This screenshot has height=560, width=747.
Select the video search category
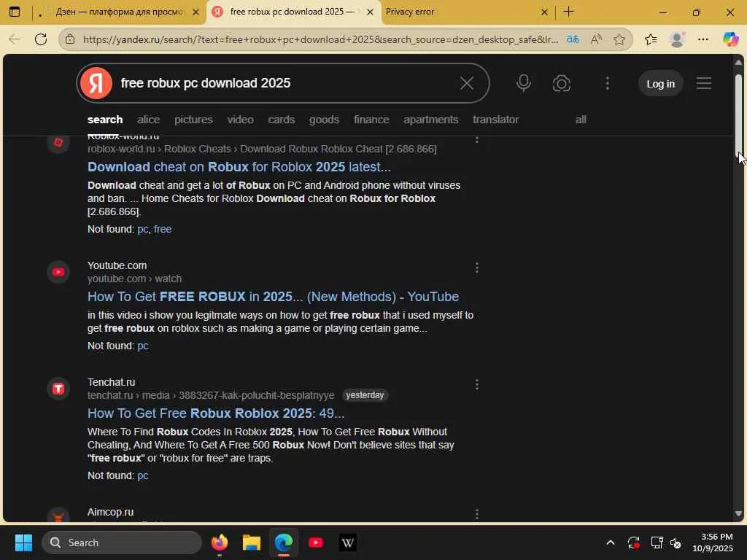tap(241, 120)
